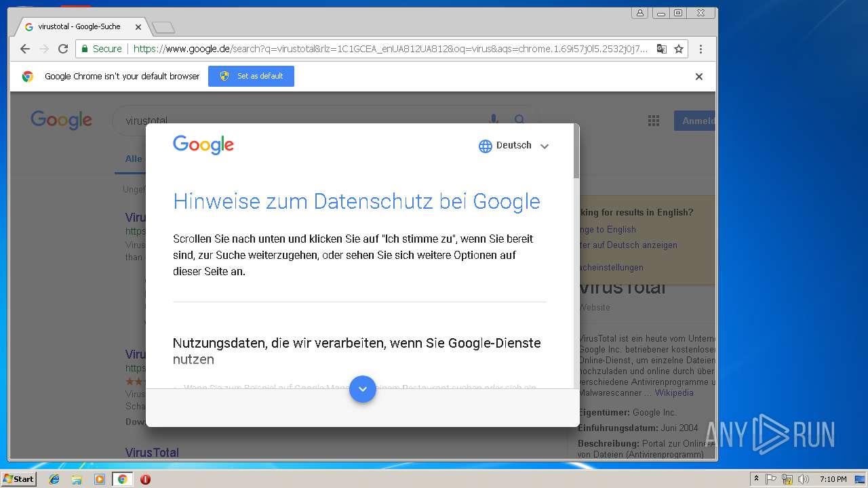Click the Show desktop button
Screen dimensions: 868x488
(x=860, y=479)
